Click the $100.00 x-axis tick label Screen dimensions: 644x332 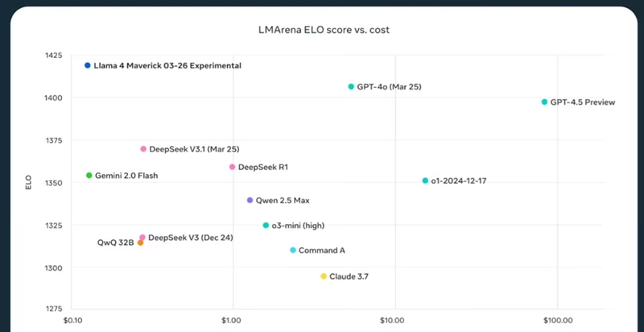pos(557,320)
